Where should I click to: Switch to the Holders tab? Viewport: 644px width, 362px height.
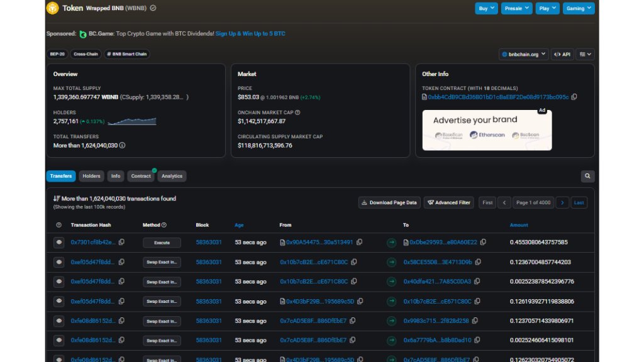(x=91, y=176)
